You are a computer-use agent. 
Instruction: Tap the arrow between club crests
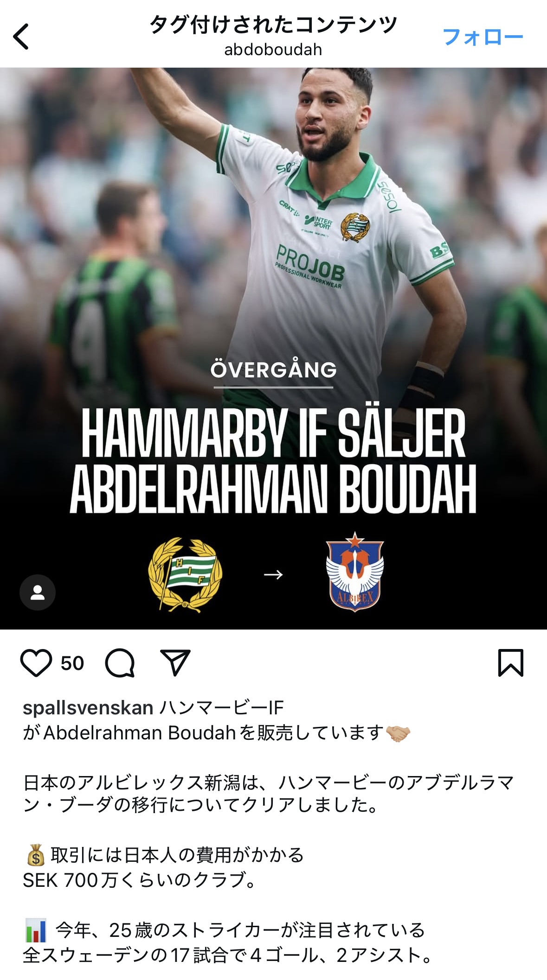273,575
